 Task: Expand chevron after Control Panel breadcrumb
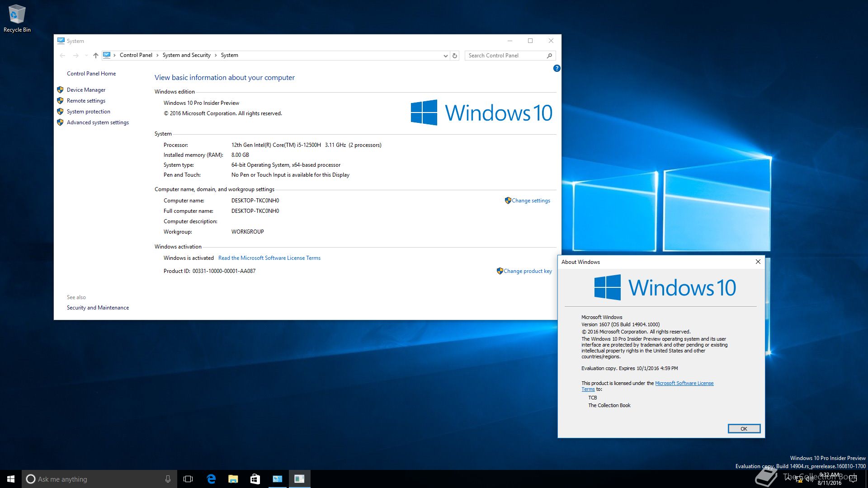pyautogui.click(x=157, y=55)
